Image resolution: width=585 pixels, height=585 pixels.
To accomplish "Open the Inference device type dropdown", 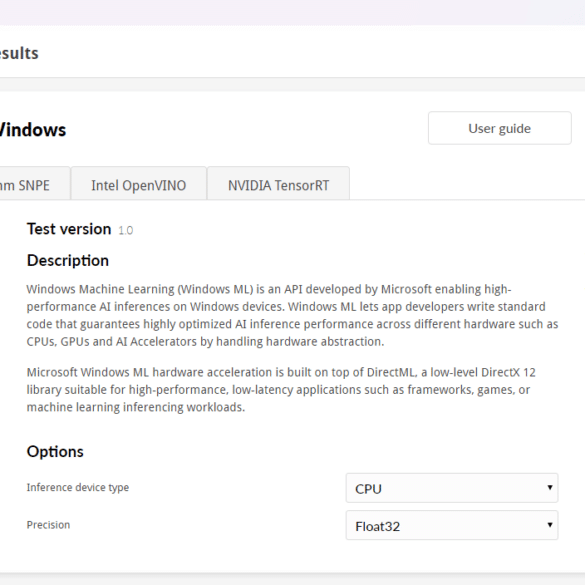I will pos(452,488).
